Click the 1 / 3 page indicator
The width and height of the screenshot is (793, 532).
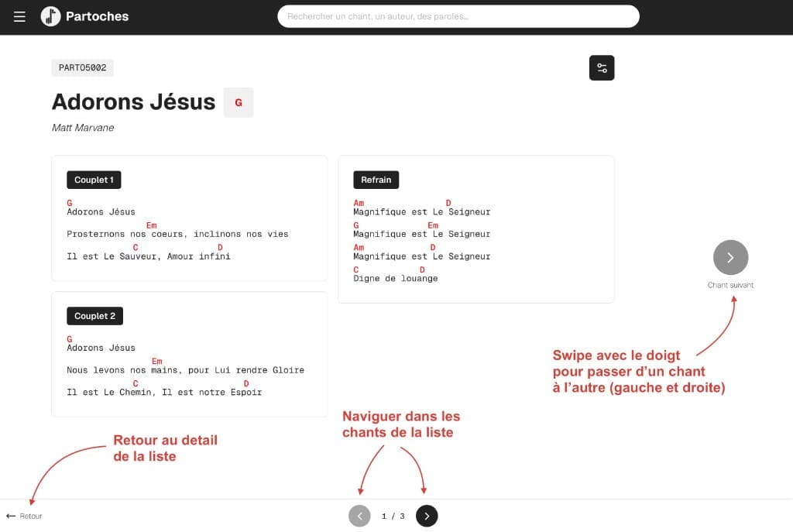(393, 516)
